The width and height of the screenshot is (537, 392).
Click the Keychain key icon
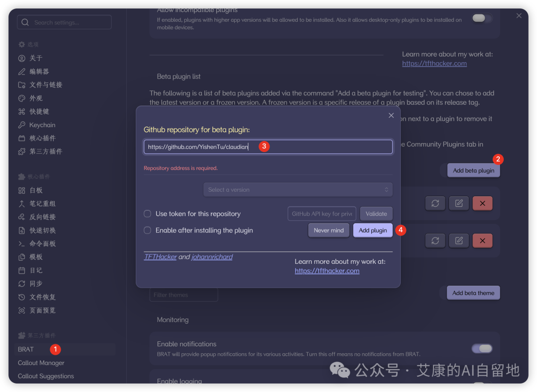[x=21, y=125]
